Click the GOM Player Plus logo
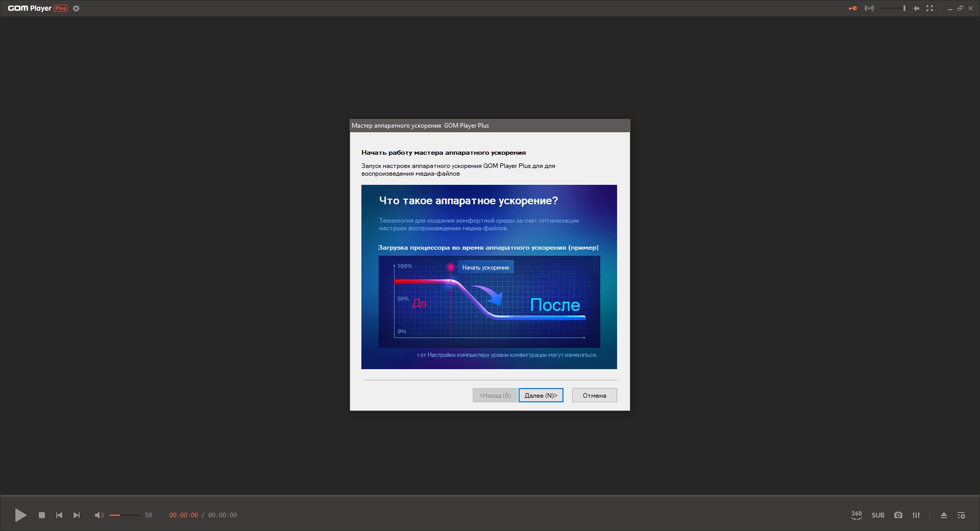This screenshot has height=531, width=980. (x=38, y=8)
